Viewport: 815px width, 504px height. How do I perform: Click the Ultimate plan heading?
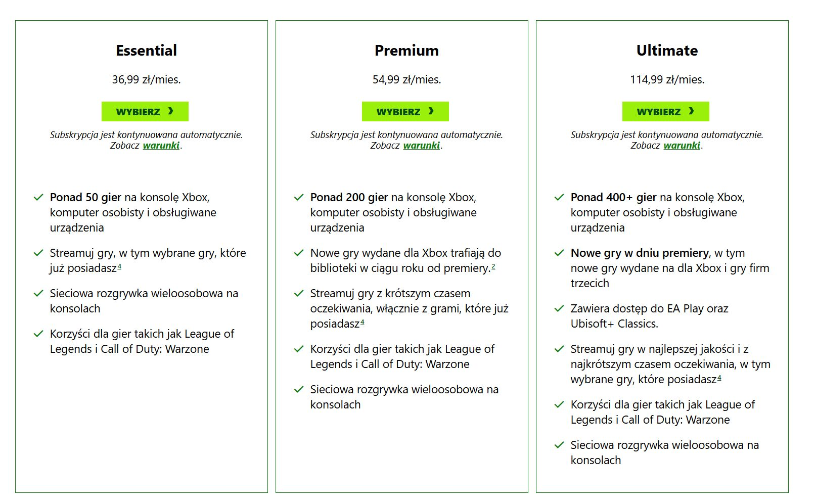[x=667, y=51]
